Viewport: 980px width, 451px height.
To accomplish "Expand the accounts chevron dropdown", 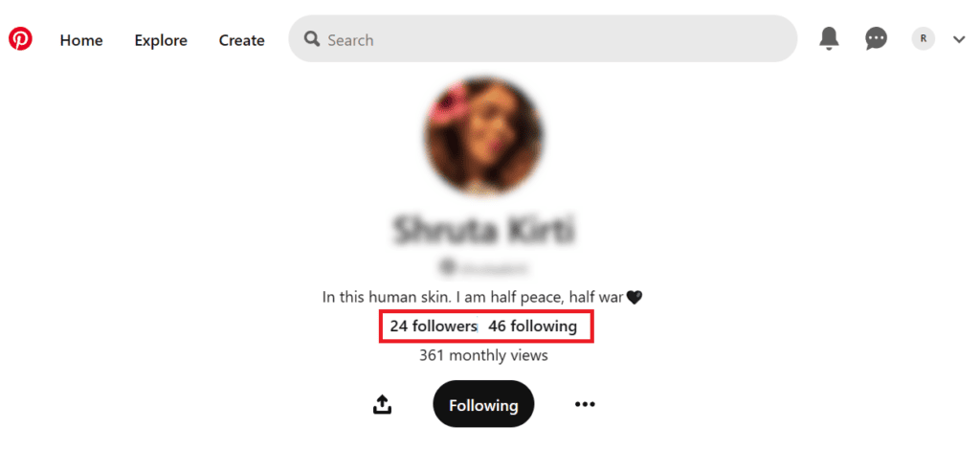I will [959, 39].
